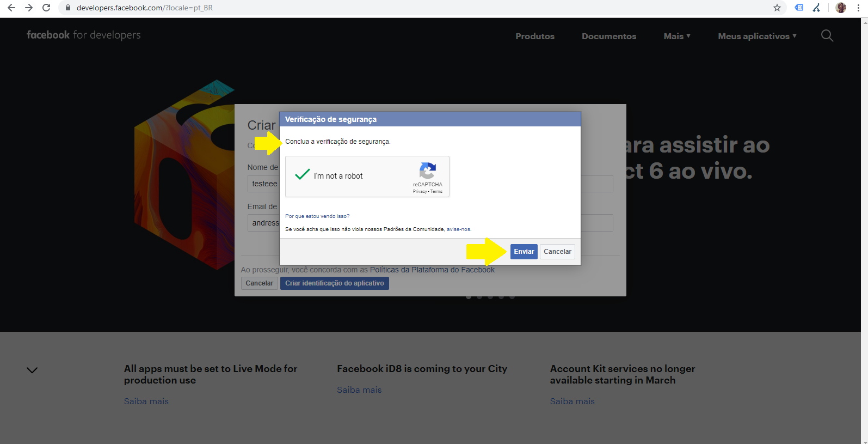Go back to the previous page

11,8
